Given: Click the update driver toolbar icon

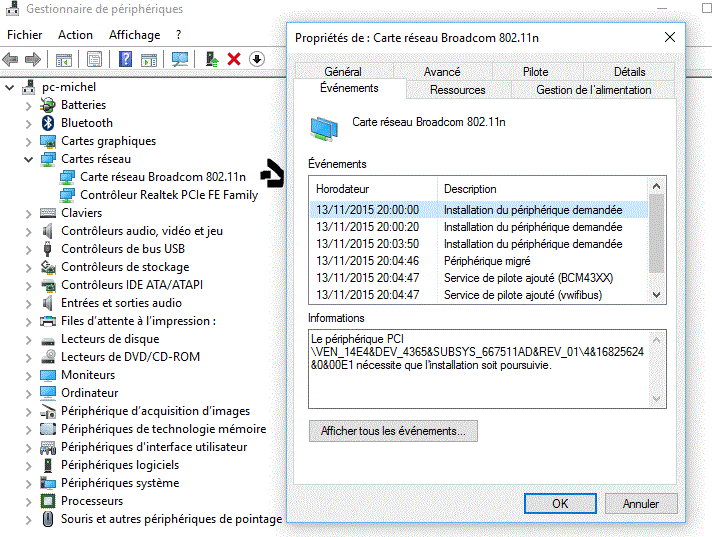Looking at the screenshot, I should click(211, 60).
